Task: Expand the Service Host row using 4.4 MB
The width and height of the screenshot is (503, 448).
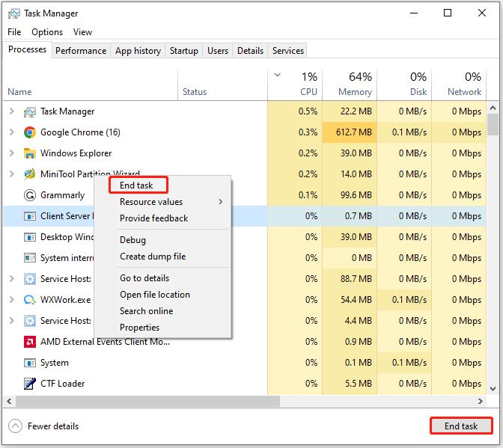Action: [x=12, y=320]
